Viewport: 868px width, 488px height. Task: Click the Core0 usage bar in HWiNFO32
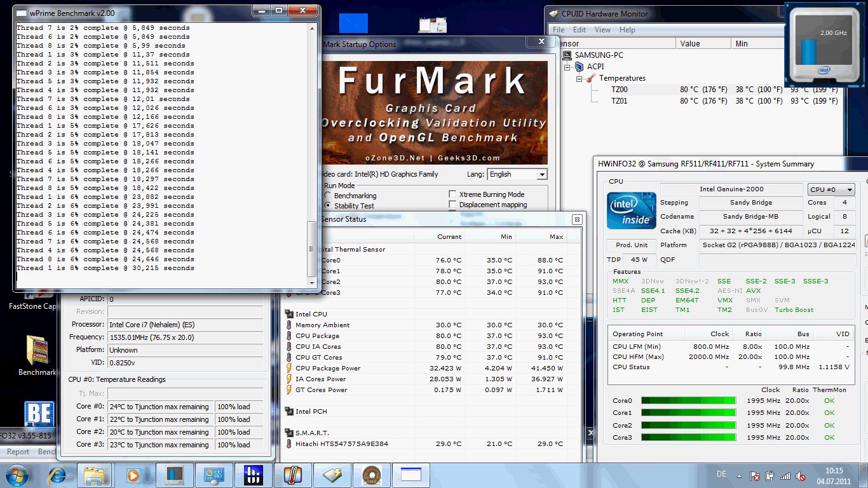[688, 401]
